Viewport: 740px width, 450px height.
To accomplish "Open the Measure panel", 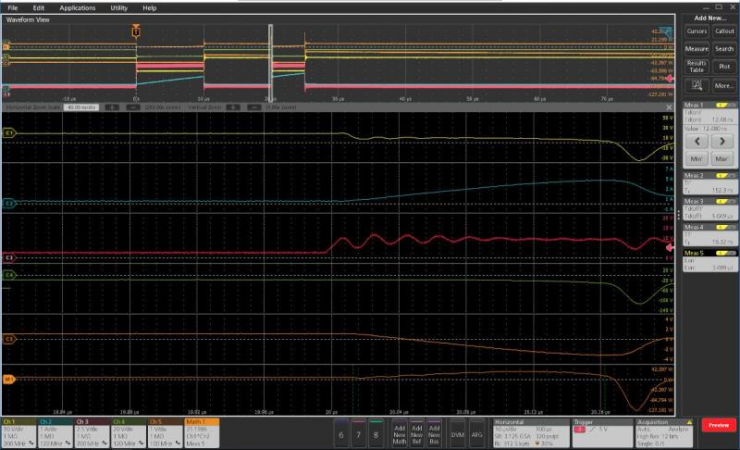I will coord(696,48).
